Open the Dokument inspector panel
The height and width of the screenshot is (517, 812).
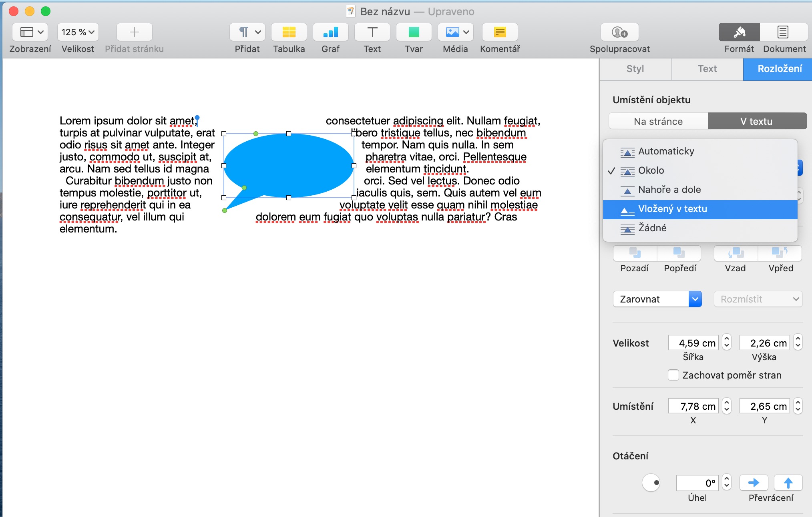click(x=784, y=32)
